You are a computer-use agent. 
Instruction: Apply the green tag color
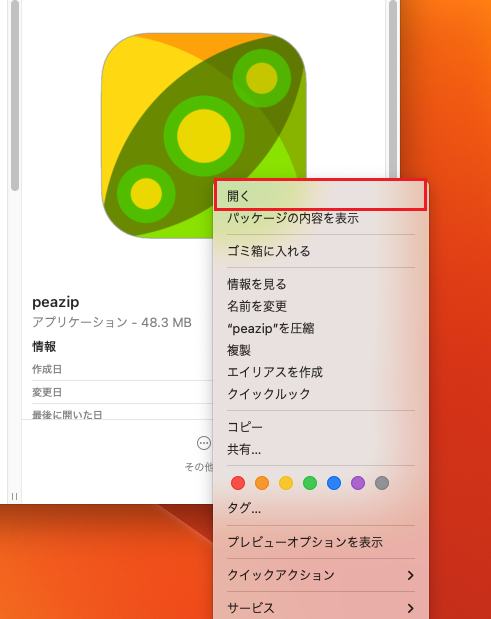[x=310, y=483]
